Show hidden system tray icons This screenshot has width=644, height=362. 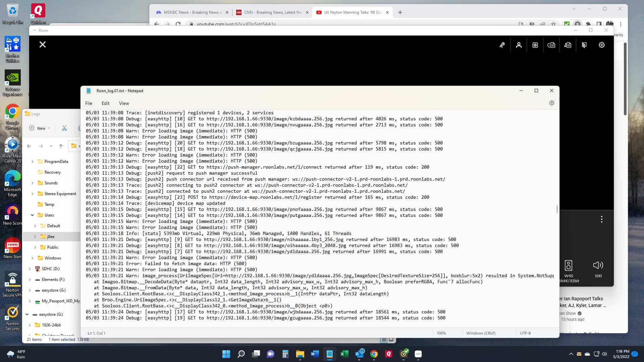[x=571, y=354]
